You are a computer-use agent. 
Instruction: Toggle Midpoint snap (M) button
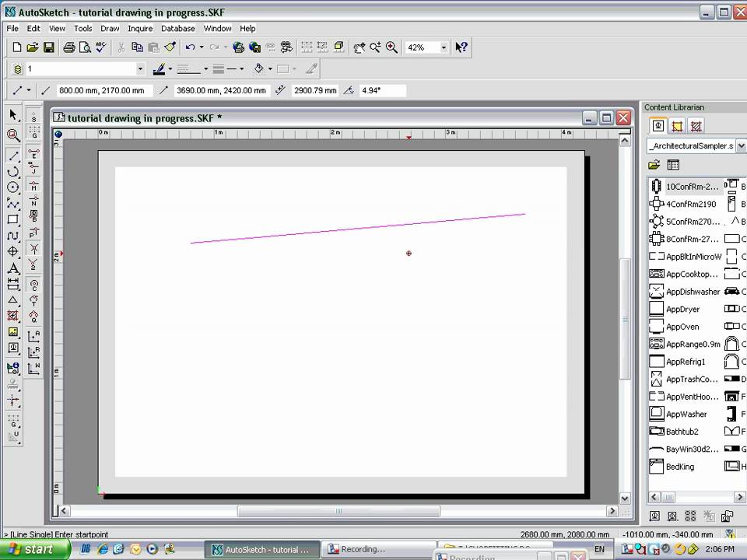(x=33, y=185)
